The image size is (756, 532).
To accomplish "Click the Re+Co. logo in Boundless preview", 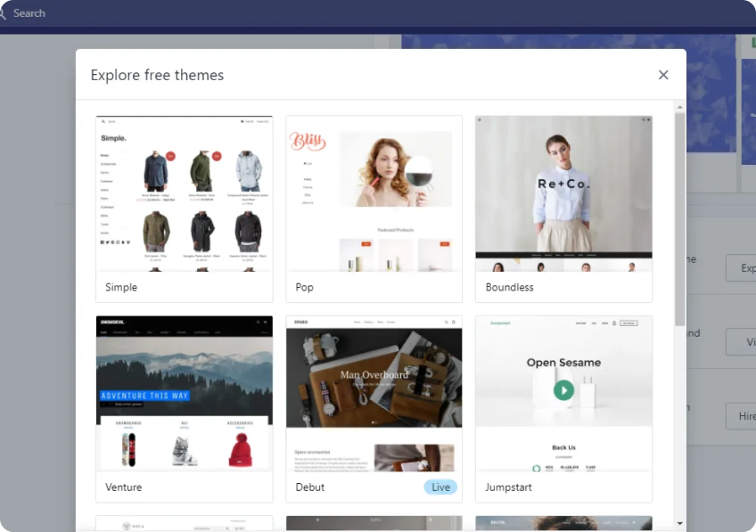I will [x=563, y=184].
